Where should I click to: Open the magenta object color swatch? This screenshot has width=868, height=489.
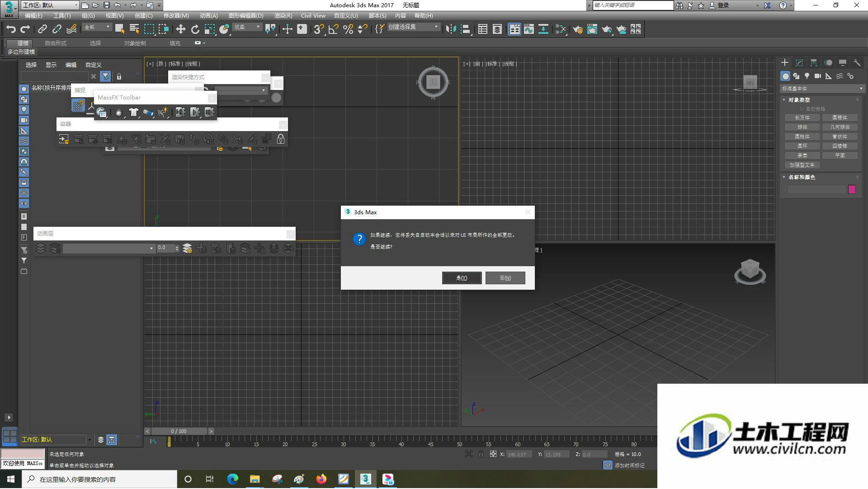click(852, 189)
